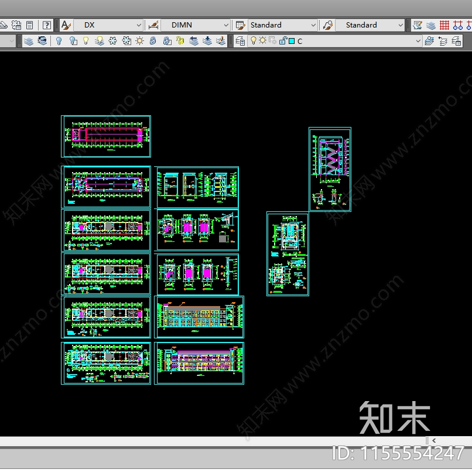Image resolution: width=472 pixels, height=476 pixels.
Task: Click Copy Objects to New Layer icon
Action: [207, 41]
